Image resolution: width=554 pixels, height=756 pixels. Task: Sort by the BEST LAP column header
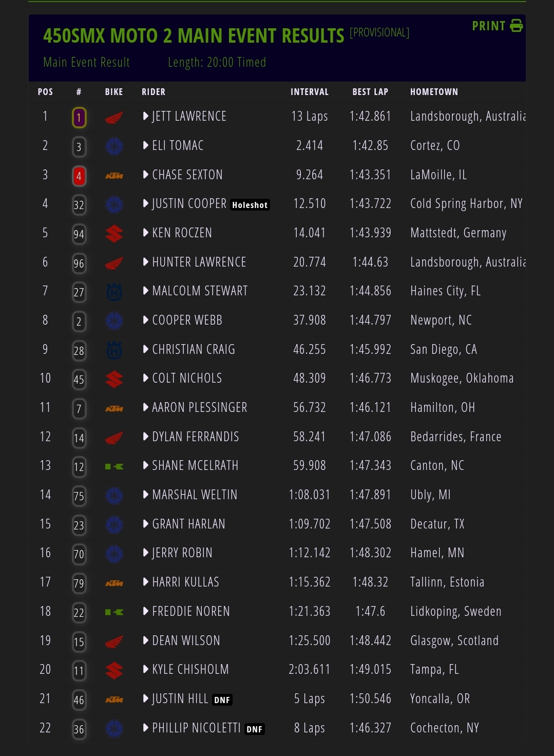370,92
